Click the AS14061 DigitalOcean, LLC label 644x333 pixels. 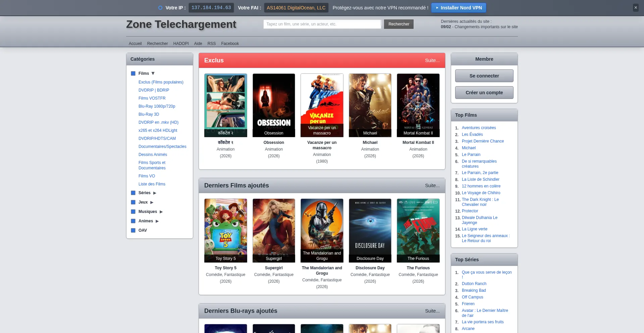coord(296,8)
